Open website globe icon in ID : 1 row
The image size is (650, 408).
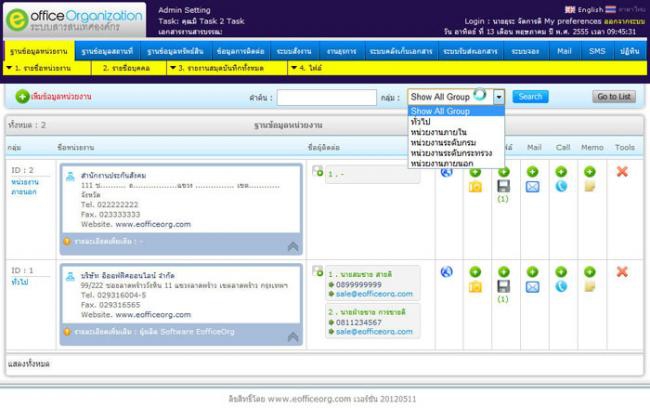point(446,272)
